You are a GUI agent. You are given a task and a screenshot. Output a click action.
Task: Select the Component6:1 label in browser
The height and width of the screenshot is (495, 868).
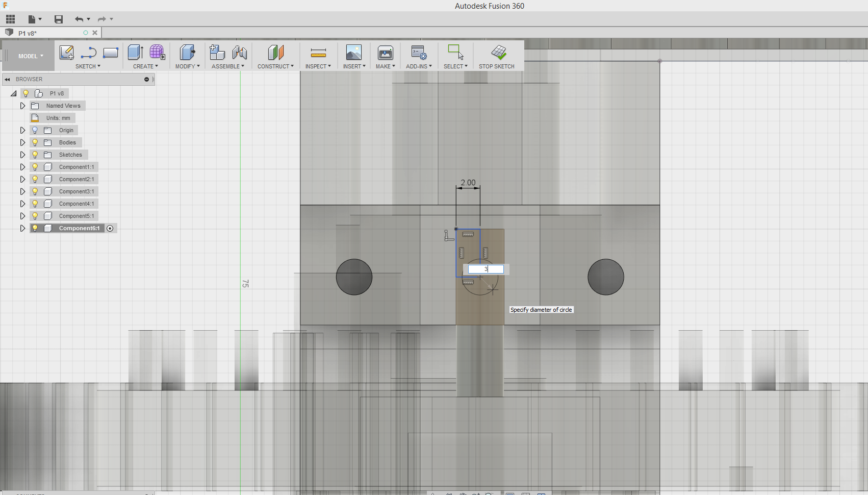(x=79, y=228)
